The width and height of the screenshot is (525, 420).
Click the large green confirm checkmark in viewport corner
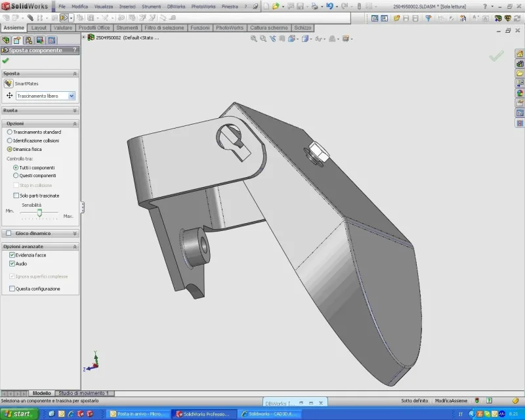(496, 56)
